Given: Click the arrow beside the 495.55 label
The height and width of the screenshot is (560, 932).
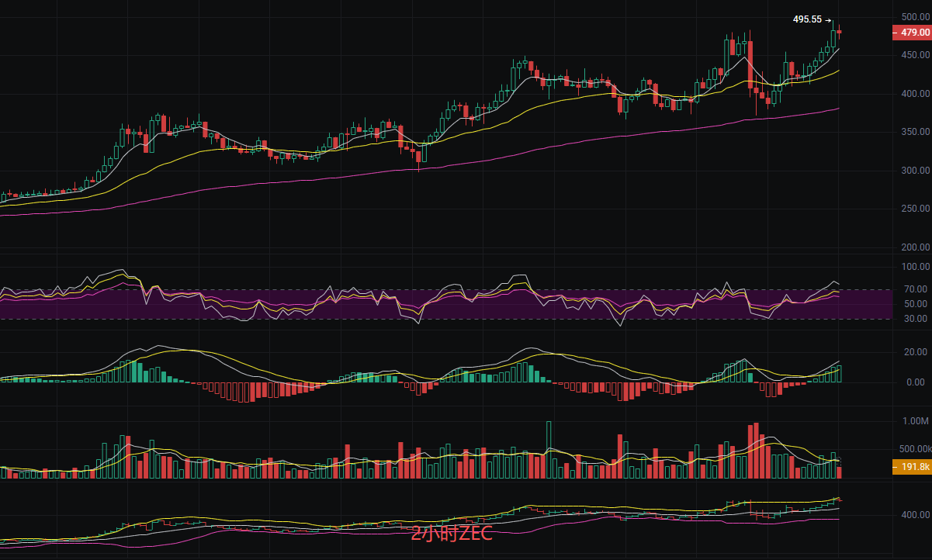Looking at the screenshot, I should [x=828, y=21].
